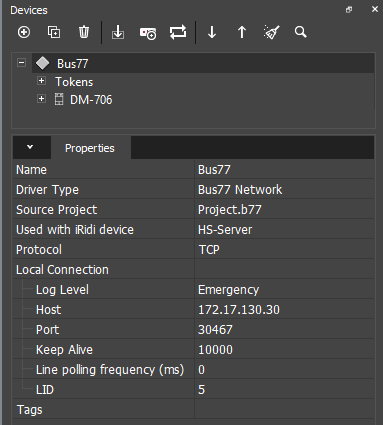Open the Properties tab
This screenshot has width=383, height=425.
[90, 148]
